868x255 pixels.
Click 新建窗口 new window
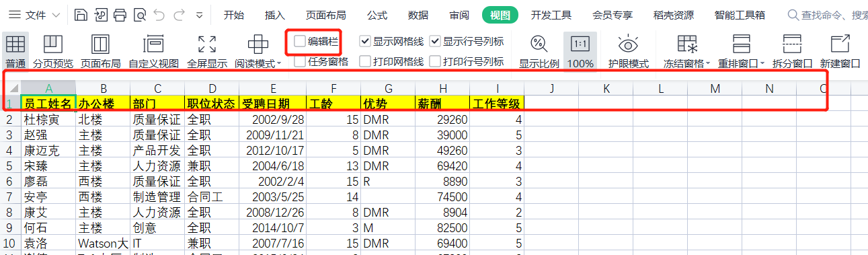(x=840, y=51)
